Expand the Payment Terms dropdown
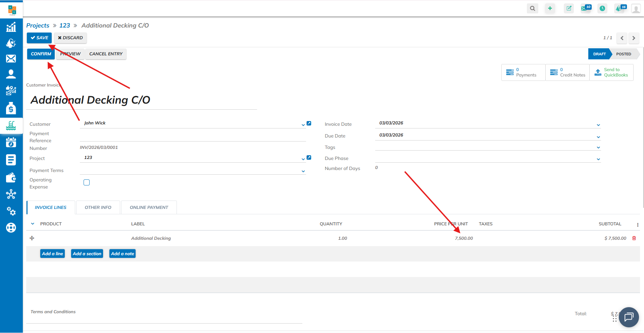The image size is (644, 333). coord(303,171)
